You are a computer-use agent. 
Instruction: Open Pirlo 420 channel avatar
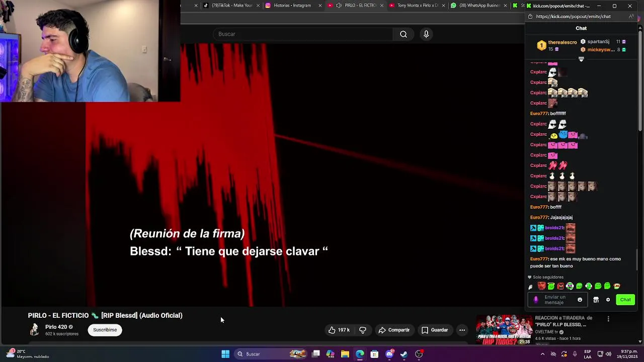(34, 330)
